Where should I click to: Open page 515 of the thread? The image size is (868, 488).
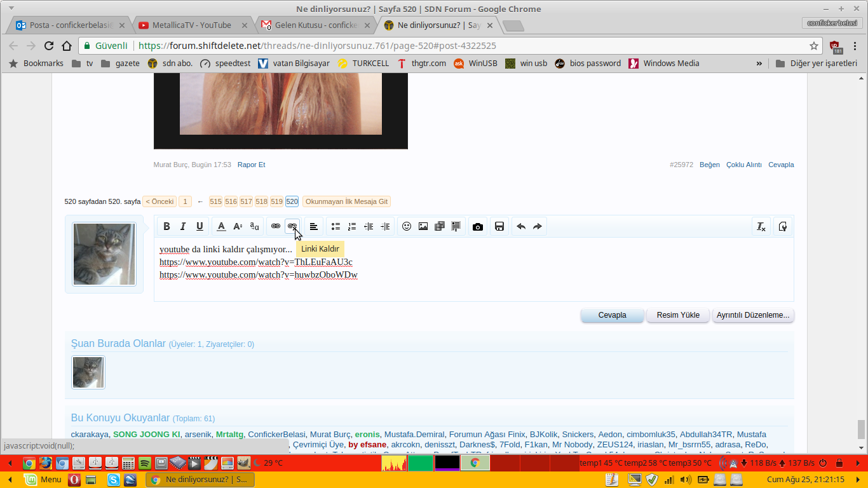point(216,201)
